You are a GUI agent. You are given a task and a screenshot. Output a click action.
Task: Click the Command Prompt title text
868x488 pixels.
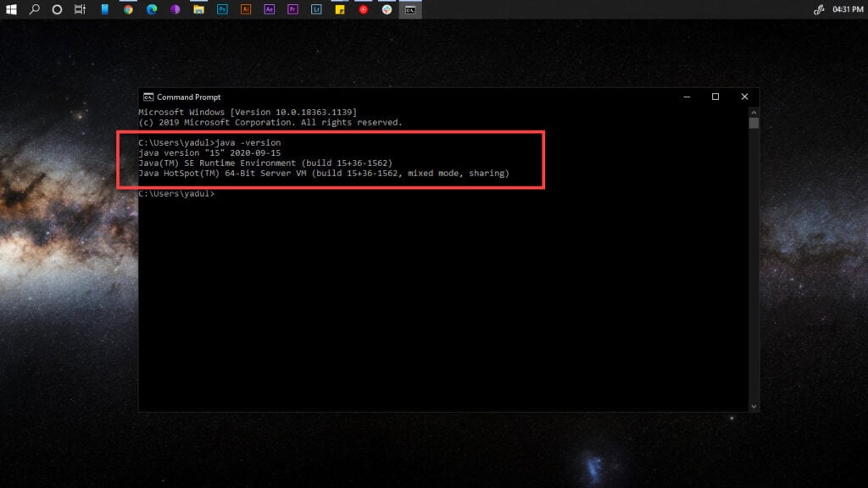189,97
